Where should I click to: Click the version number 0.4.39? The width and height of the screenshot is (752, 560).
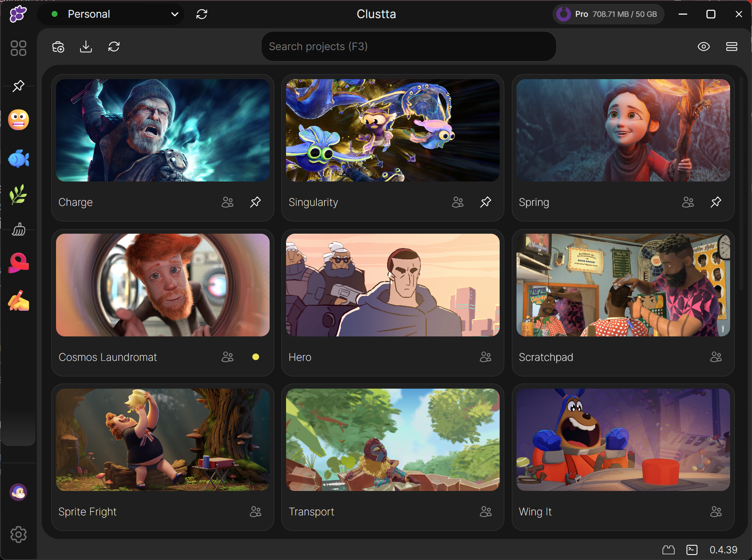(723, 550)
